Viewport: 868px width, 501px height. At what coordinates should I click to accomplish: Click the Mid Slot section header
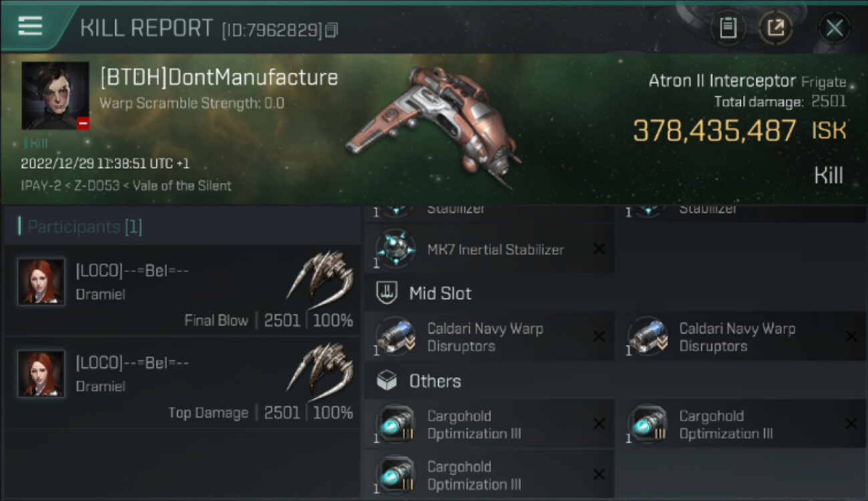coord(439,293)
